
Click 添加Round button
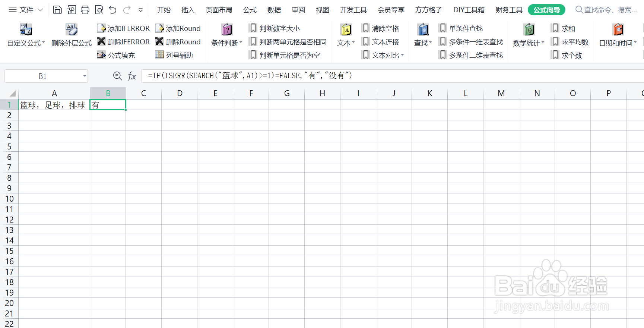coord(178,28)
